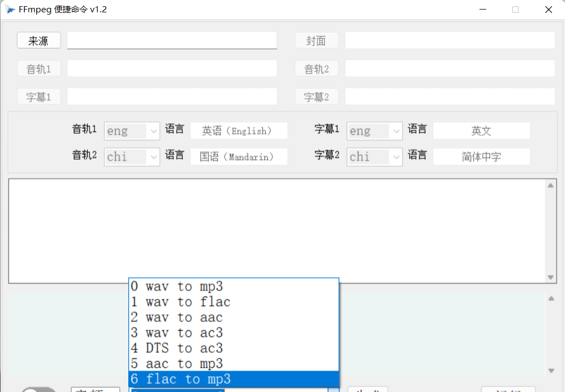
Task: Focus the 音轨1 file path field
Action: pos(172,69)
